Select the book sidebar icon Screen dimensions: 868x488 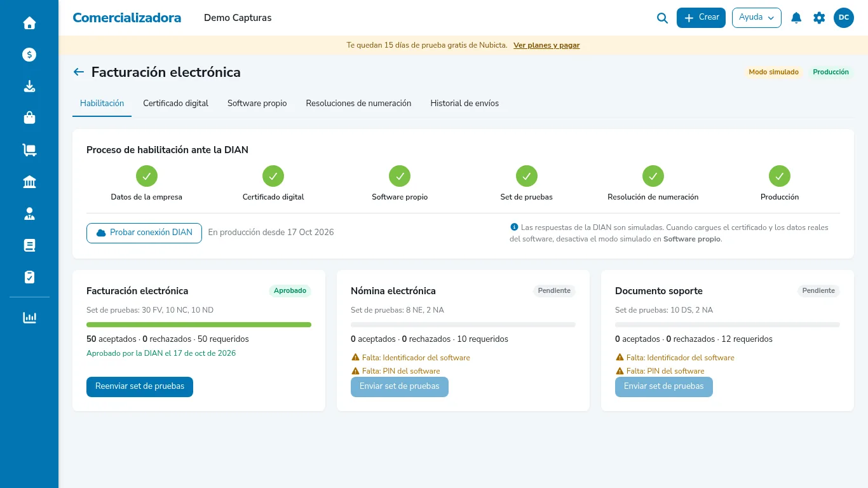(29, 245)
